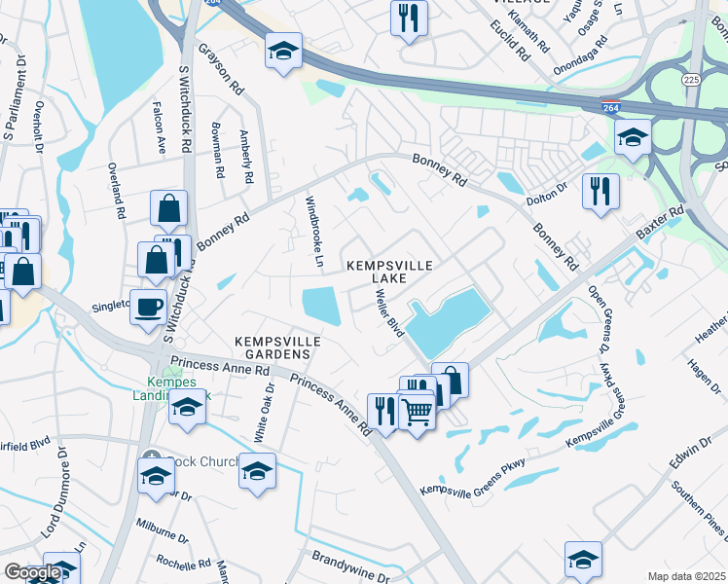Click the Google logo
Viewport: 728px width, 584px height.
click(x=33, y=572)
